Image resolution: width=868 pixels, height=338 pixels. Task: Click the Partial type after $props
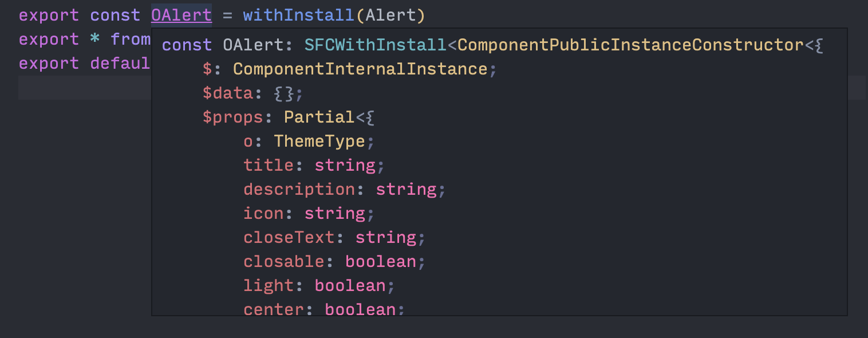click(319, 117)
